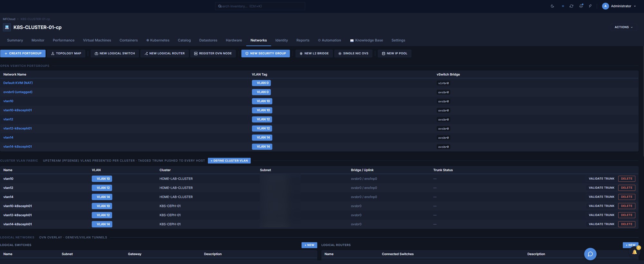Click the pin icon in the header

(590, 6)
